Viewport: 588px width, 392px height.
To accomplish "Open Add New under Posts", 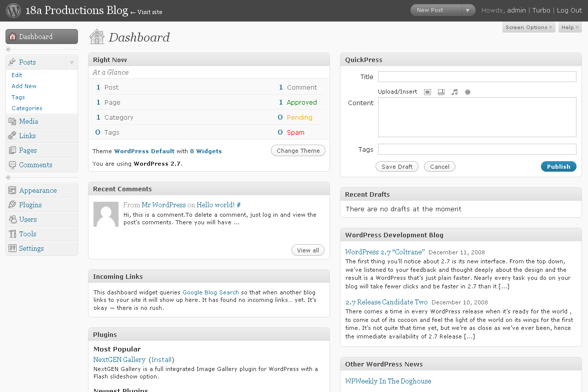I will click(24, 86).
